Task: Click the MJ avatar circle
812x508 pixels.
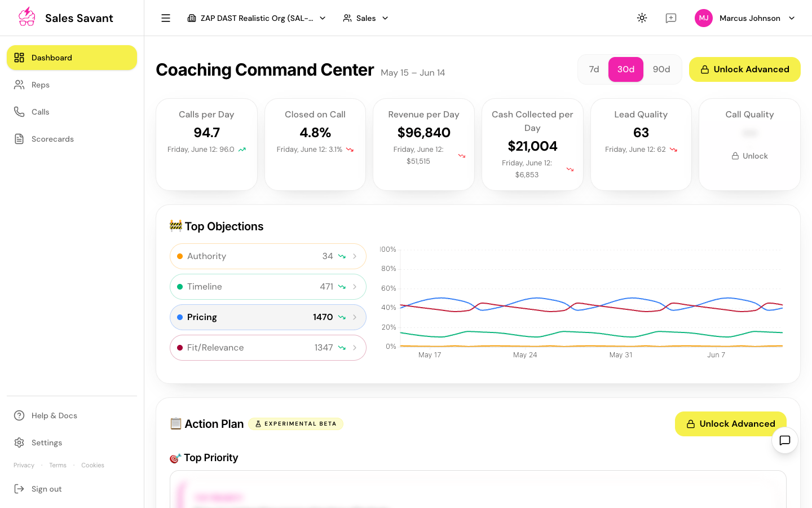Action: coord(704,18)
